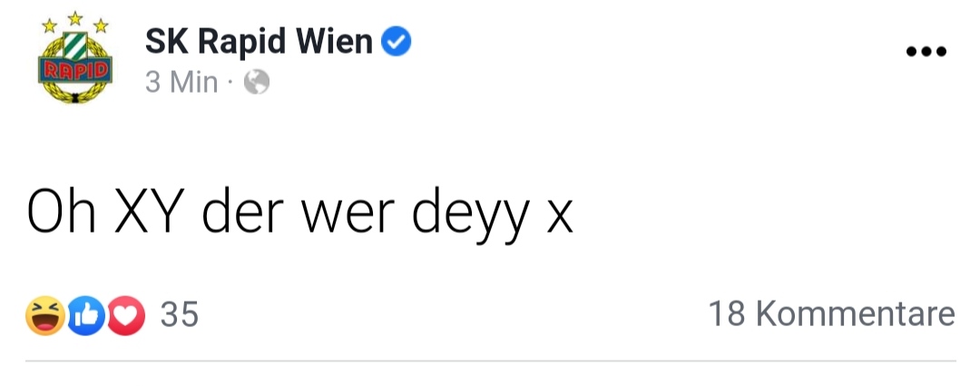Click the word 'Oh' starting the post

click(57, 212)
